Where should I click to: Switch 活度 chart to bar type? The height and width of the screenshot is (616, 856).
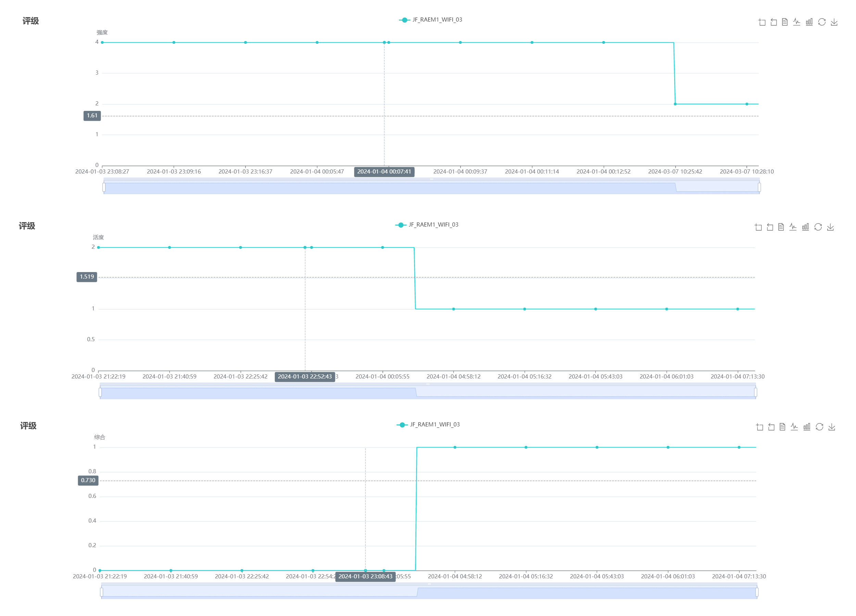coord(805,227)
